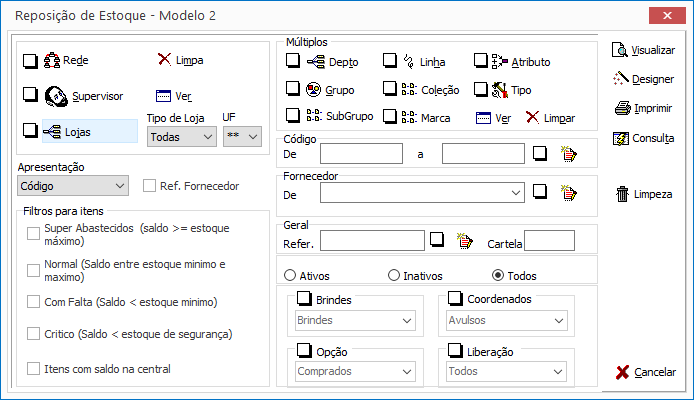The height and width of the screenshot is (400, 694).
Task: Check the Depto checkbox
Action: pyautogui.click(x=293, y=60)
